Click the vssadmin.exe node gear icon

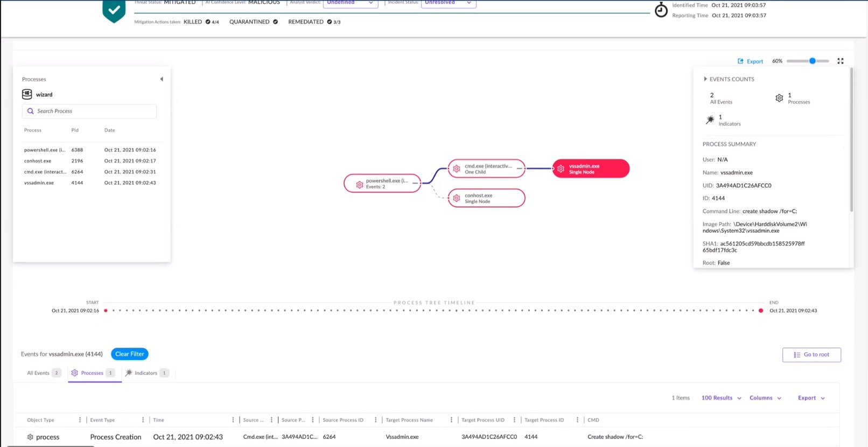[561, 169]
